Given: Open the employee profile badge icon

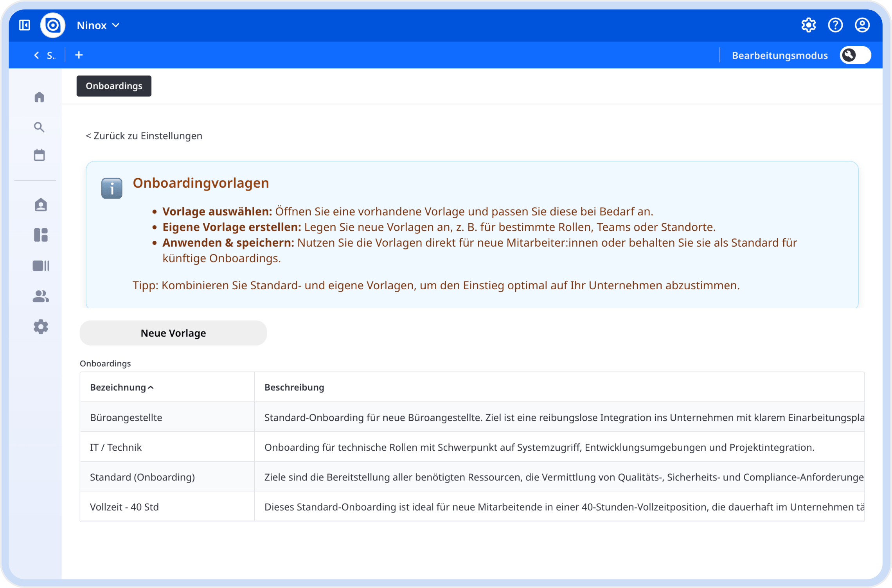Looking at the screenshot, I should coord(41,205).
